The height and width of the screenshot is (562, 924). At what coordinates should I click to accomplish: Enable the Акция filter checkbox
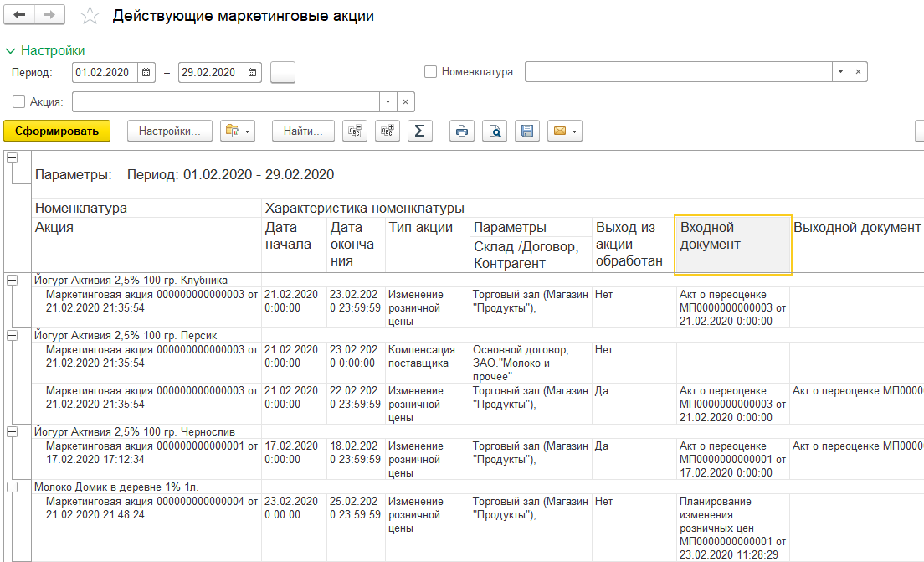click(19, 101)
